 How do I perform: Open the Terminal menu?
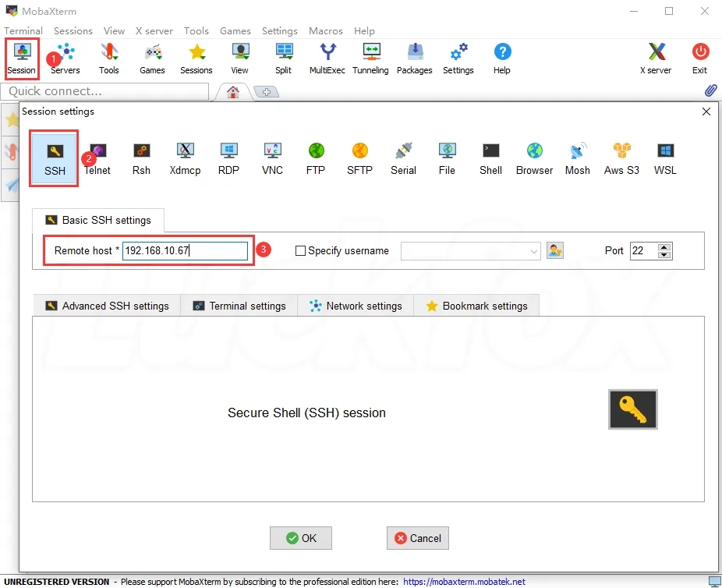click(23, 31)
